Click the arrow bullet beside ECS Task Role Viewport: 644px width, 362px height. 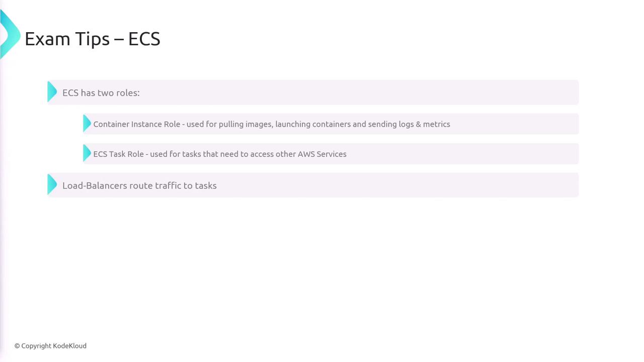(87, 153)
